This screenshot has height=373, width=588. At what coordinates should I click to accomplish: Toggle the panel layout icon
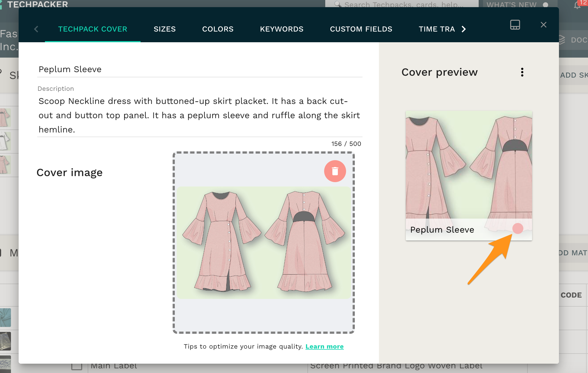click(515, 25)
